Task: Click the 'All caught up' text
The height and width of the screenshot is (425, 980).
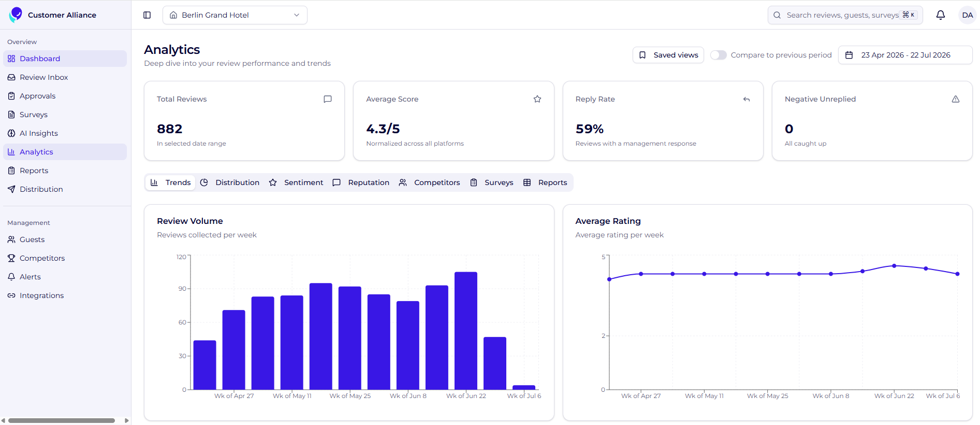Action: tap(806, 144)
